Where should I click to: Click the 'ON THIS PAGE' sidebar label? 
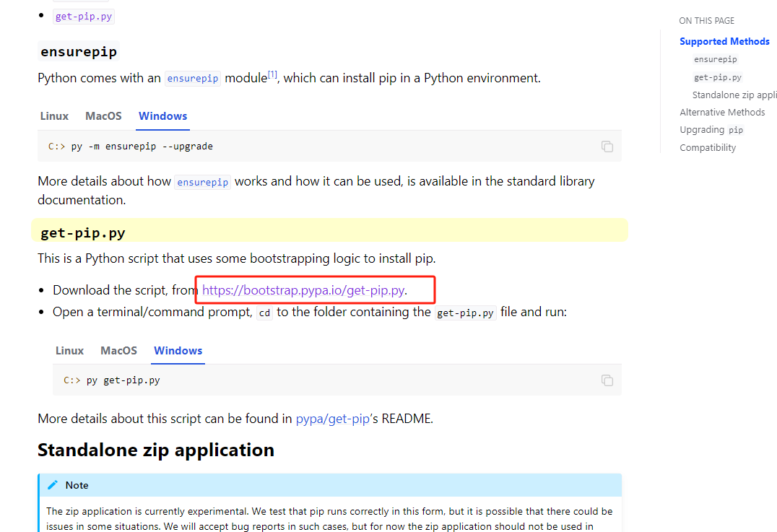click(707, 21)
